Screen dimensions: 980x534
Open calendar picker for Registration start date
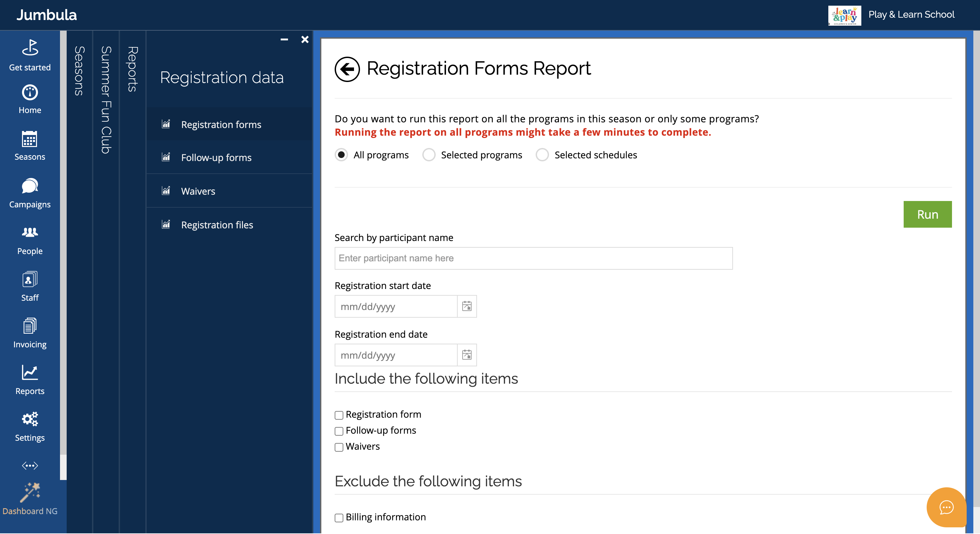466,306
